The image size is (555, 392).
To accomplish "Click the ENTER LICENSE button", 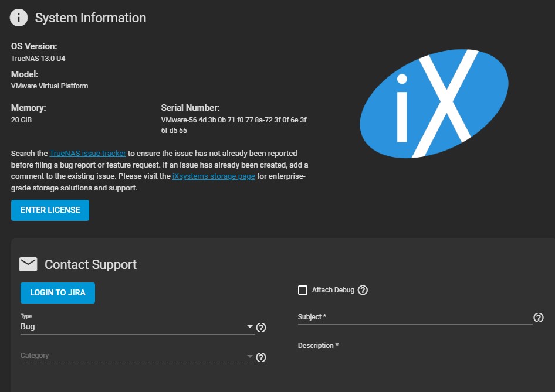I will point(50,210).
